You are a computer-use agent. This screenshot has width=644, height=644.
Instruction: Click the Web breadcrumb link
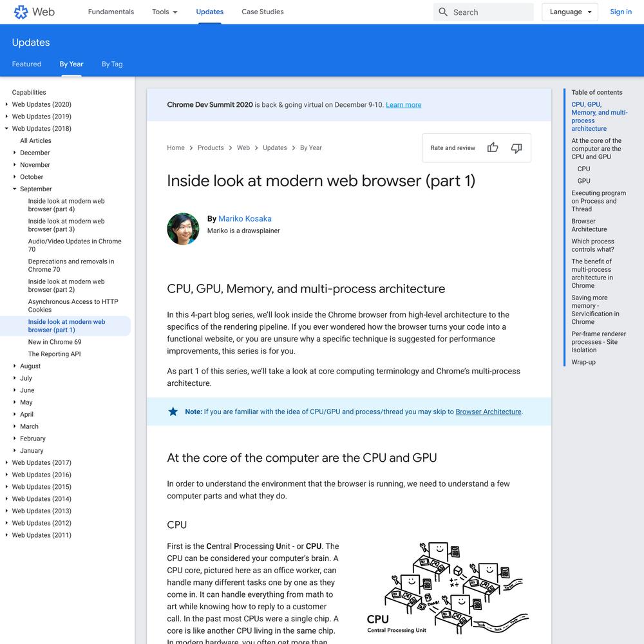click(243, 148)
